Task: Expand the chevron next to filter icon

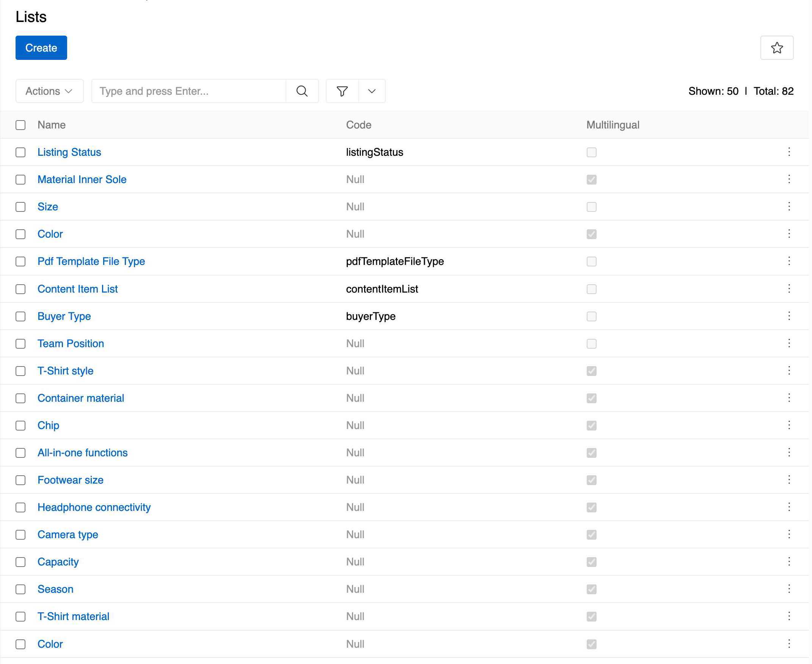Action: 371,91
